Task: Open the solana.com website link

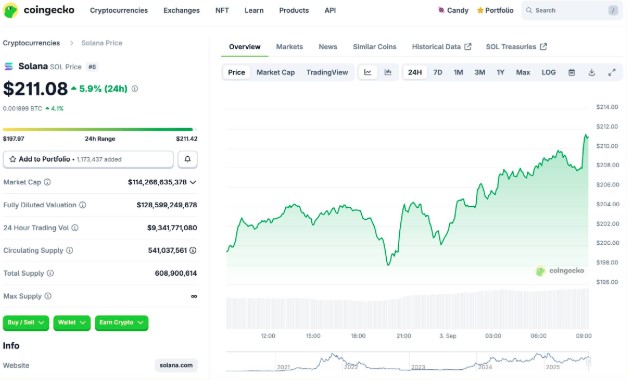Action: pyautogui.click(x=176, y=365)
